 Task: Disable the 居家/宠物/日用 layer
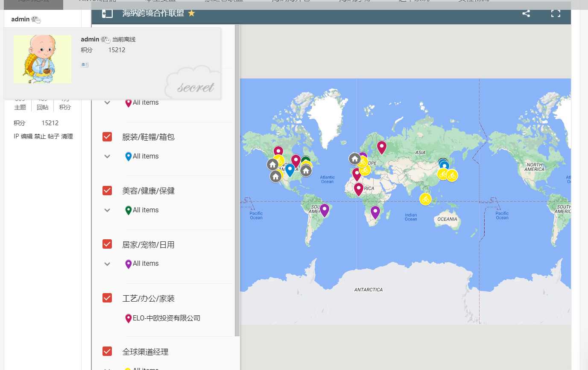[107, 244]
